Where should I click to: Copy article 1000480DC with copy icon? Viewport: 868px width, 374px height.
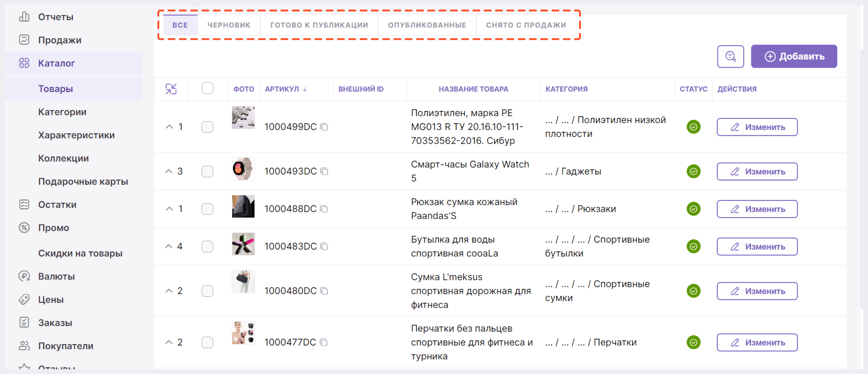tap(324, 291)
